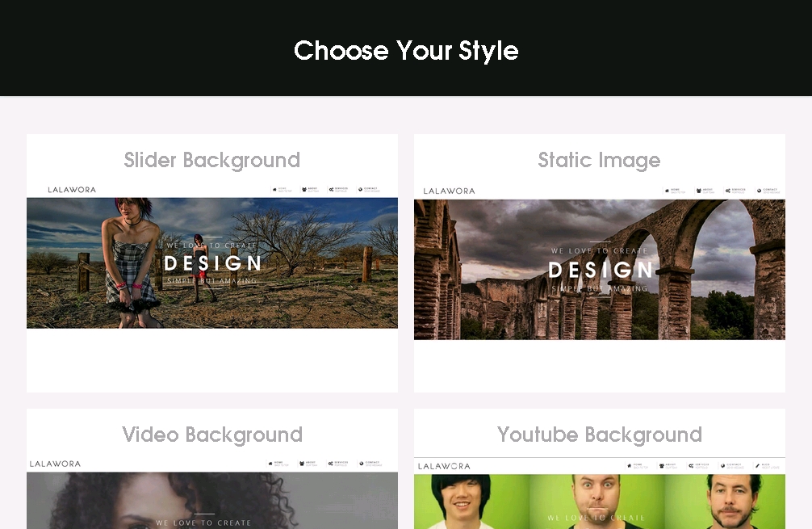Click the Services gears icon in Video Background preview
This screenshot has height=529, width=812.
click(x=331, y=464)
